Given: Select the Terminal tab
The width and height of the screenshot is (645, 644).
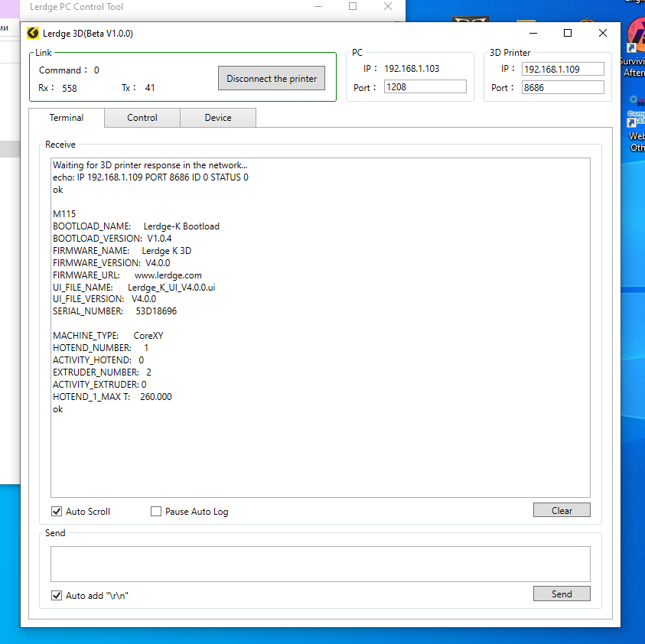Looking at the screenshot, I should (x=67, y=118).
